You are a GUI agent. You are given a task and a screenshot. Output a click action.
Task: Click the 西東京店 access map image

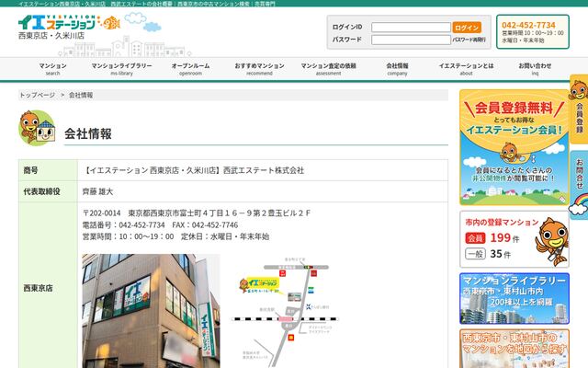285,311
